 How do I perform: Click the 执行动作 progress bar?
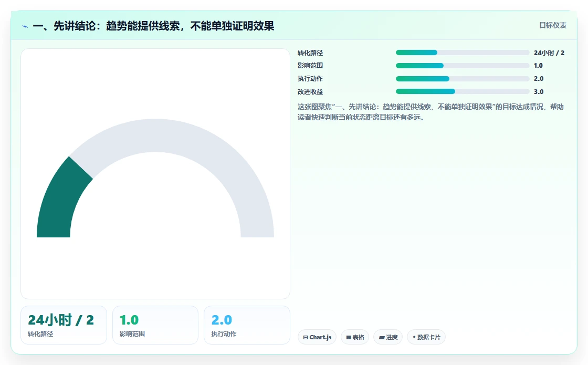(x=463, y=79)
